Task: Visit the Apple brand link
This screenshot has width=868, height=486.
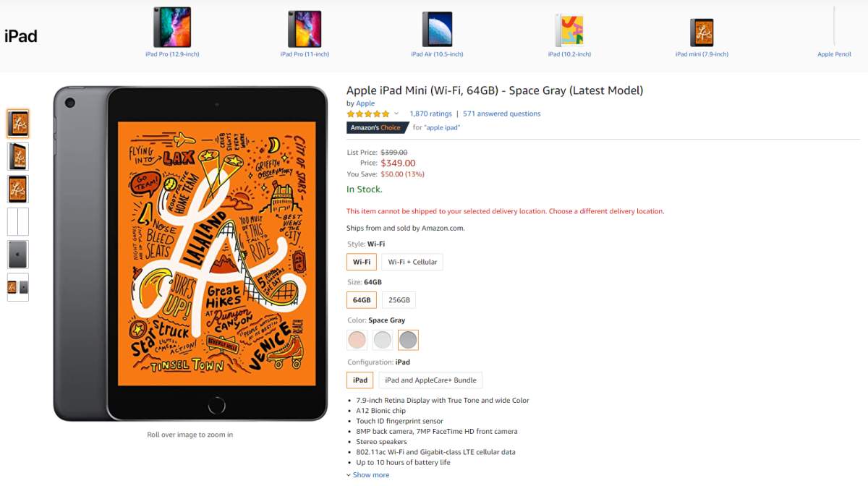Action: (365, 103)
